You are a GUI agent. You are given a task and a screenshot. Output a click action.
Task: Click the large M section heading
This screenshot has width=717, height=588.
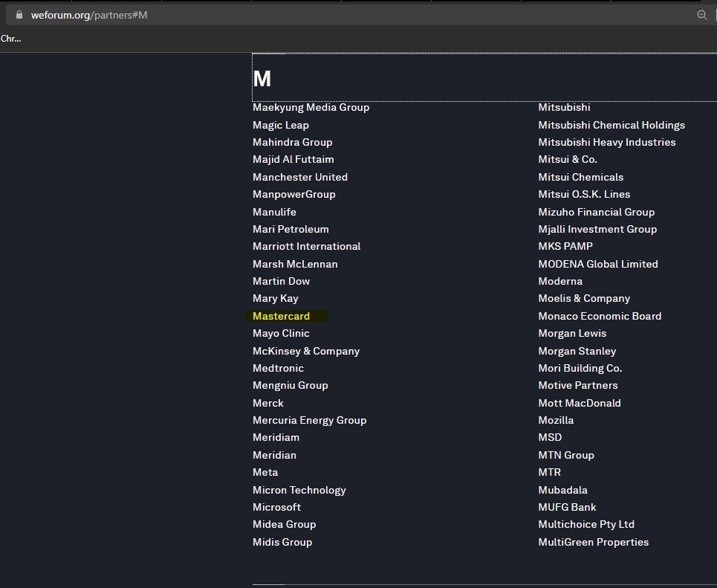click(262, 79)
